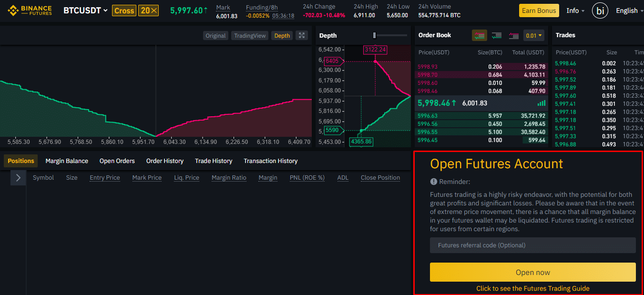Click the PNL (ROE %) column header
Image resolution: width=644 pixels, height=295 pixels.
[307, 178]
